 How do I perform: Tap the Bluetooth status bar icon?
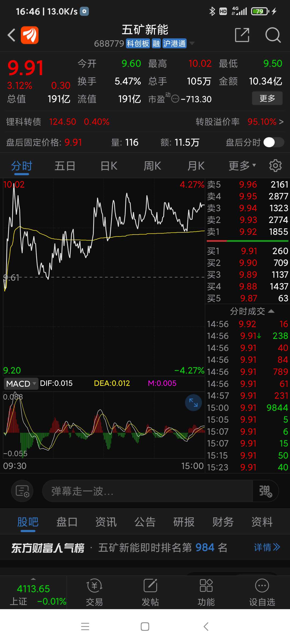coord(212,11)
